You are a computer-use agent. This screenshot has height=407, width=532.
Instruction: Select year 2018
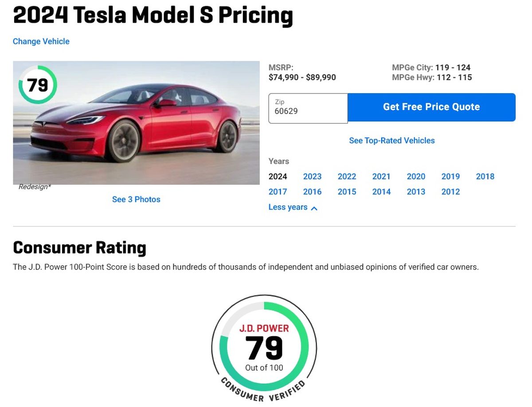click(485, 176)
